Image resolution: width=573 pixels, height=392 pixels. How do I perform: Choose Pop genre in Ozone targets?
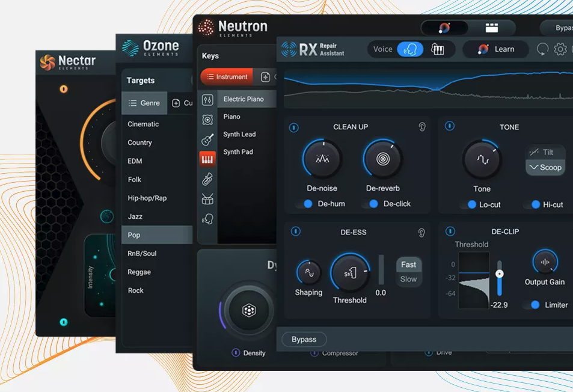157,235
